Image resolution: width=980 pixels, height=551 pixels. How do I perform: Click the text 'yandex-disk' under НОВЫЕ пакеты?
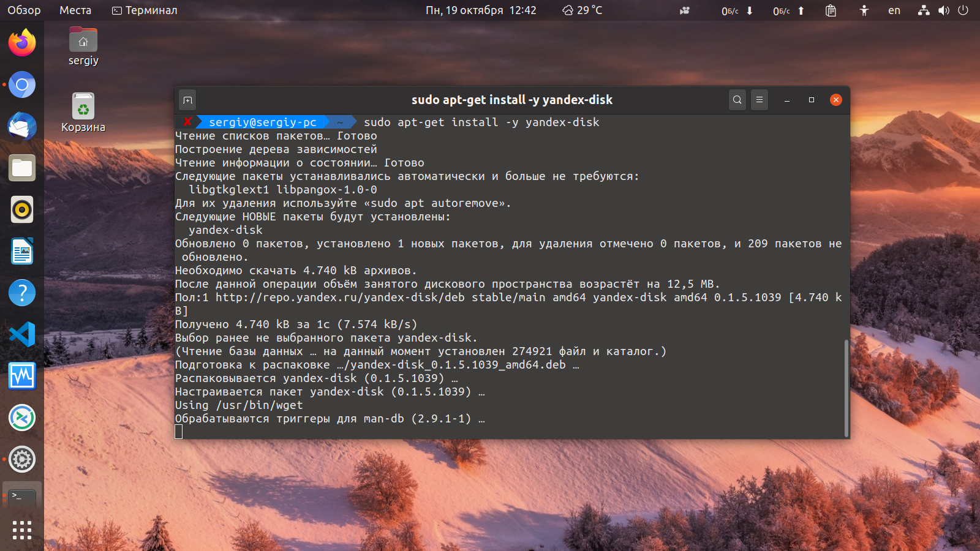click(x=225, y=230)
